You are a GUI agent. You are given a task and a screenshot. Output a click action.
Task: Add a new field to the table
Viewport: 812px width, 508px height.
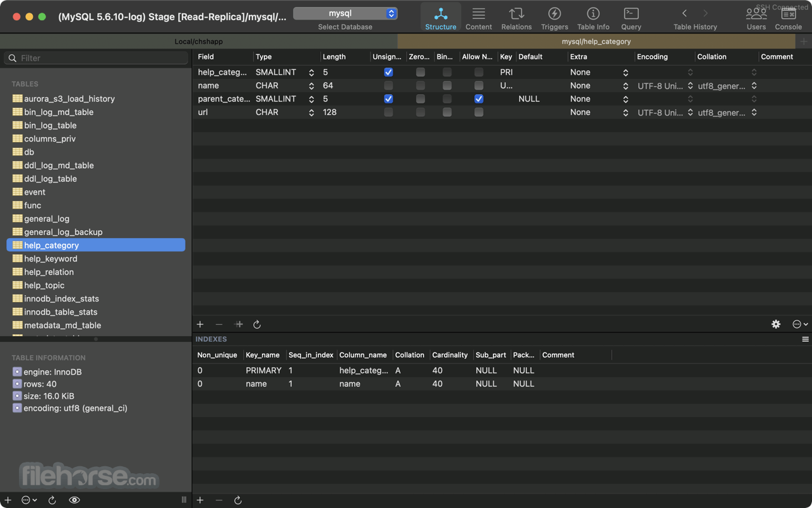[x=200, y=324]
